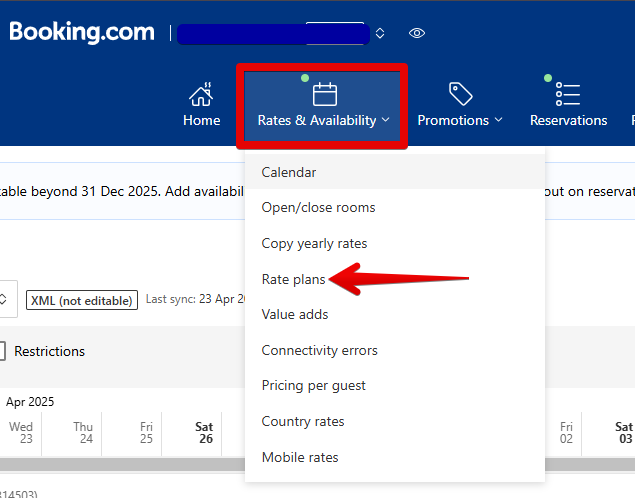Select Sat 03 date column
The image size is (635, 498).
pos(609,433)
